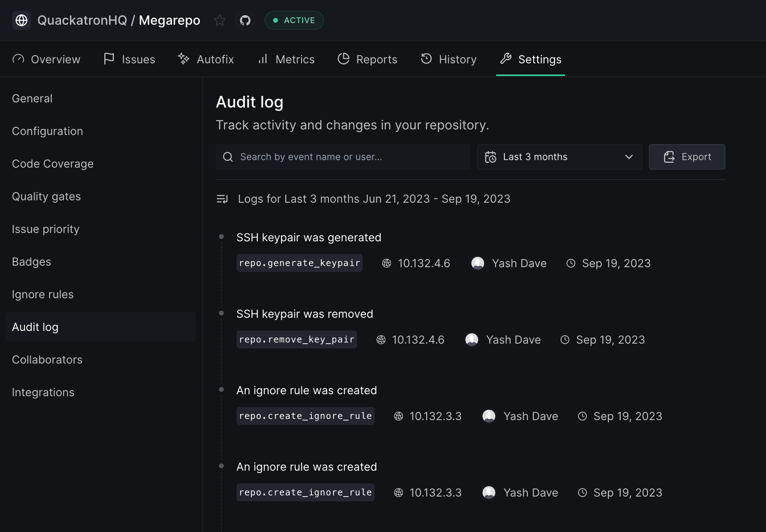Click clock icon on SSH keypair removed entry
The width and height of the screenshot is (766, 532).
point(565,340)
